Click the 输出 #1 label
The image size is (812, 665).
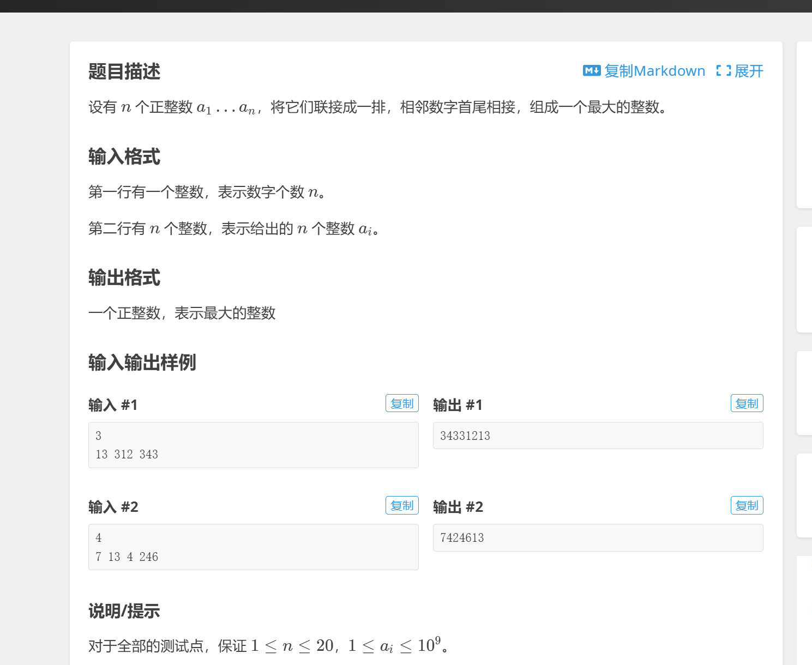click(458, 405)
